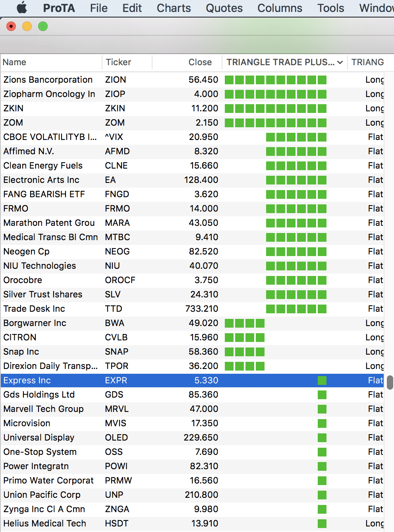
Task: Click the truncated TRIANG column header
Action: (368, 62)
